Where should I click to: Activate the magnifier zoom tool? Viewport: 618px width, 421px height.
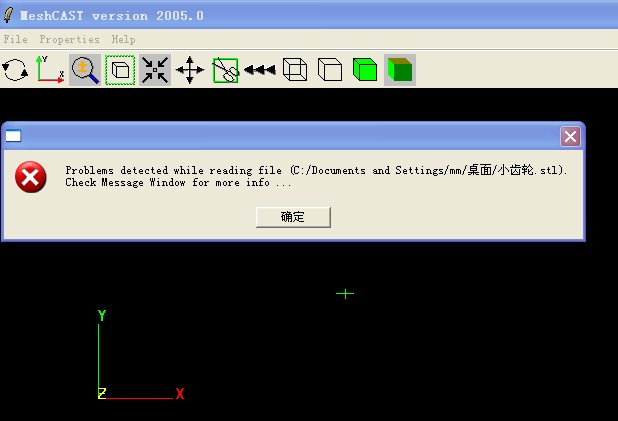[85, 70]
